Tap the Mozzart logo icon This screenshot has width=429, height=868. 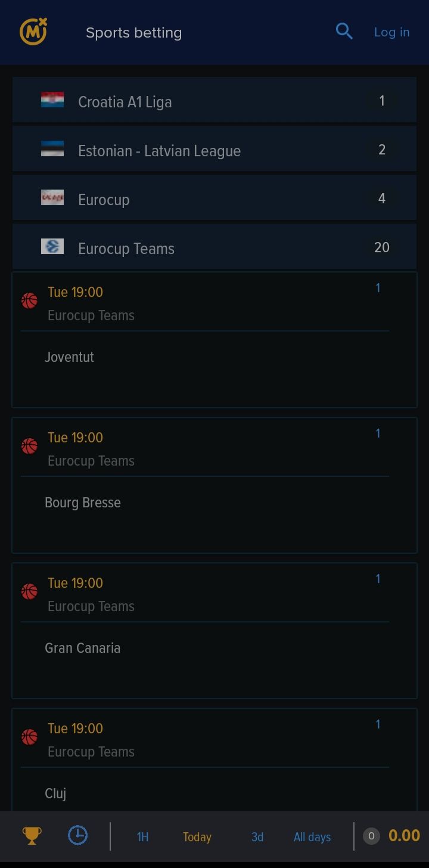(33, 32)
